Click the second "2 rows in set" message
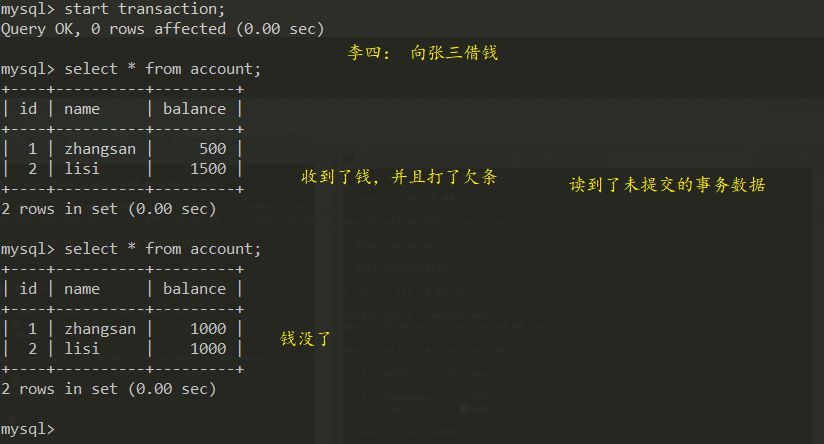This screenshot has width=824, height=444. [x=108, y=389]
